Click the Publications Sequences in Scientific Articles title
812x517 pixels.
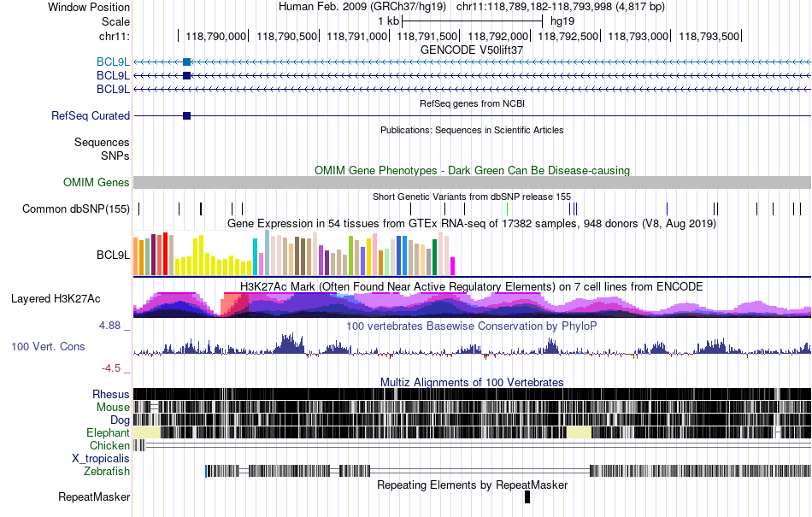point(471,131)
